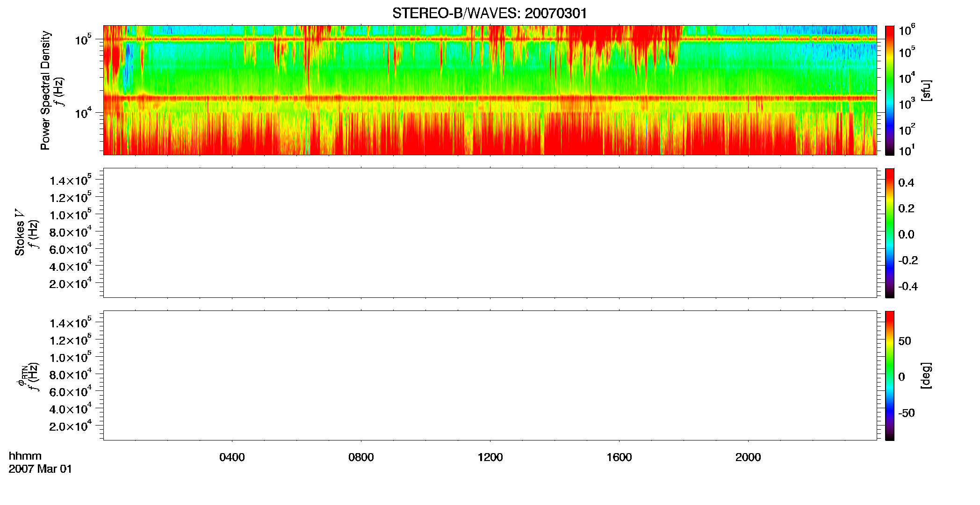Click the 2000 time tick label

pos(748,457)
